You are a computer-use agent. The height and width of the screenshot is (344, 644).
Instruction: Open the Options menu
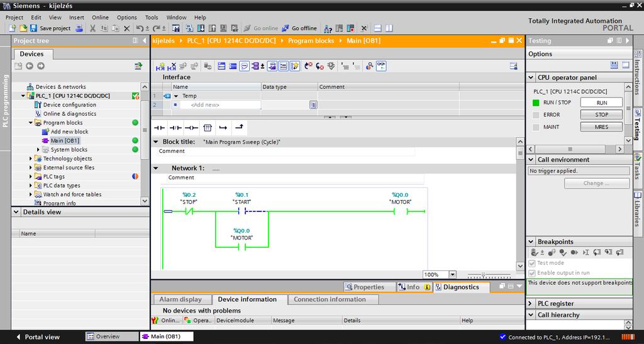pyautogui.click(x=127, y=17)
